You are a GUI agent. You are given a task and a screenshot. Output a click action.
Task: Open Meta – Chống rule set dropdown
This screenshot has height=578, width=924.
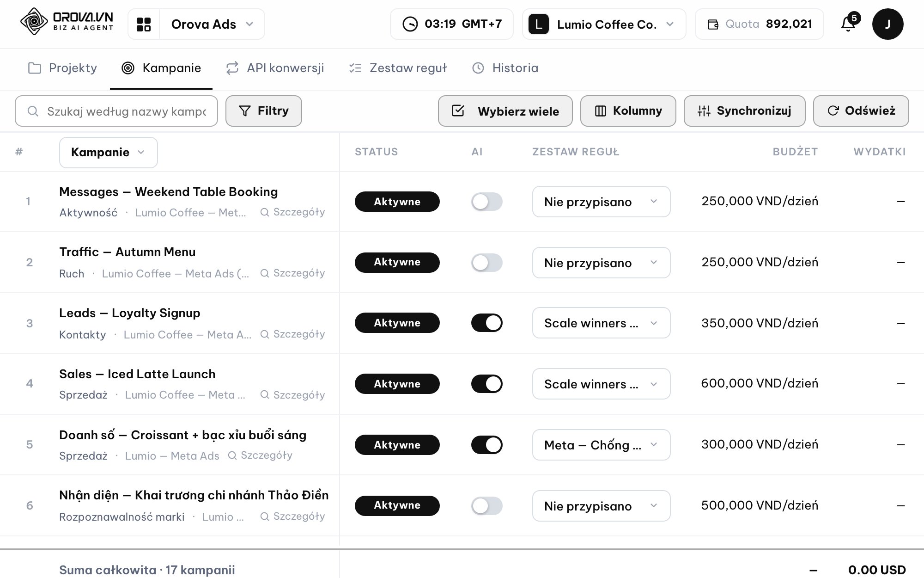coord(601,445)
